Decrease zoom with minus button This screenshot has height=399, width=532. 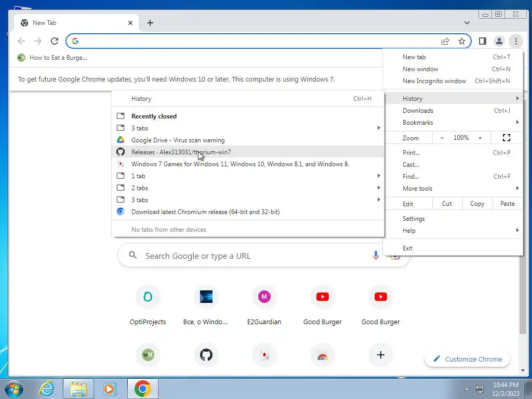[442, 138]
